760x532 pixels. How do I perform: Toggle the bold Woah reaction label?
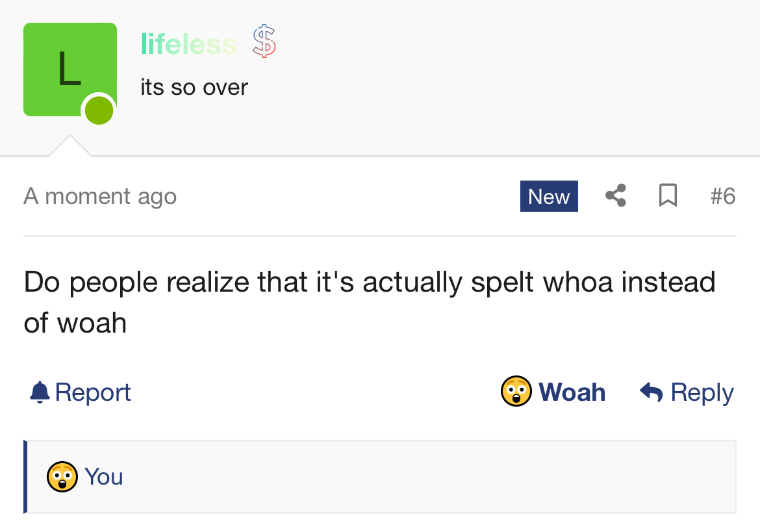572,392
